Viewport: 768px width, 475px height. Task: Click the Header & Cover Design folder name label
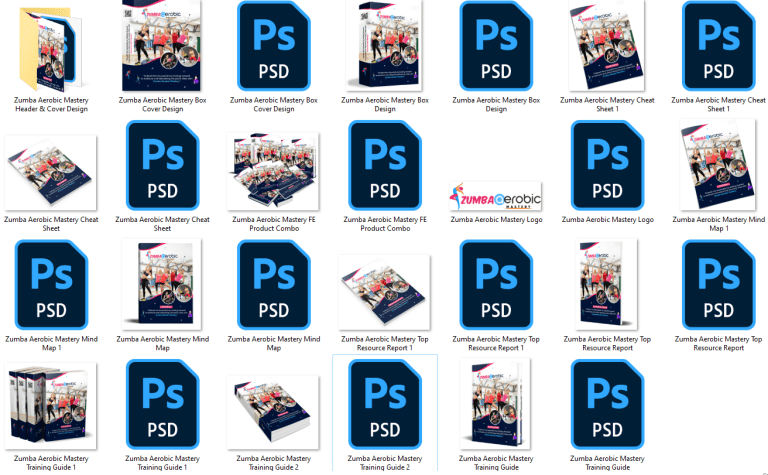point(50,105)
